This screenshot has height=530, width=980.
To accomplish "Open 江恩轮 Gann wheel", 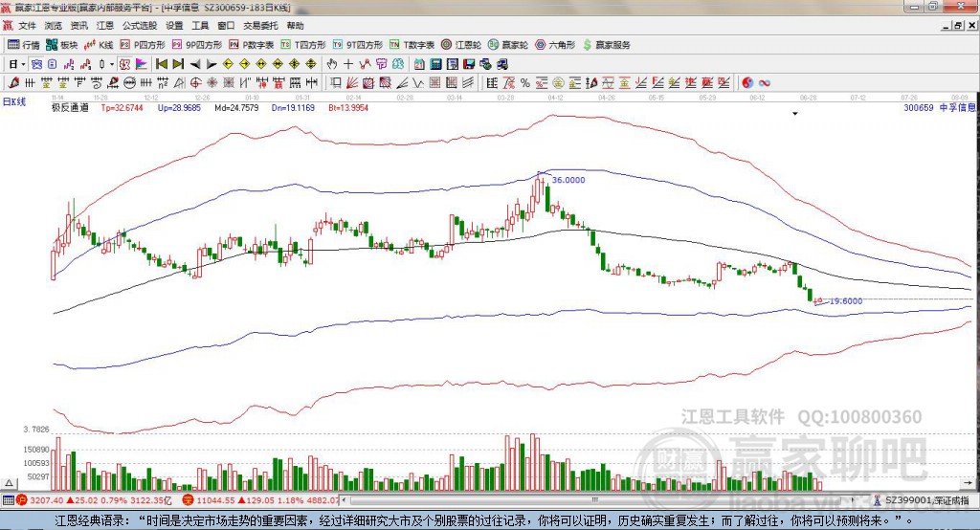I will tap(461, 45).
